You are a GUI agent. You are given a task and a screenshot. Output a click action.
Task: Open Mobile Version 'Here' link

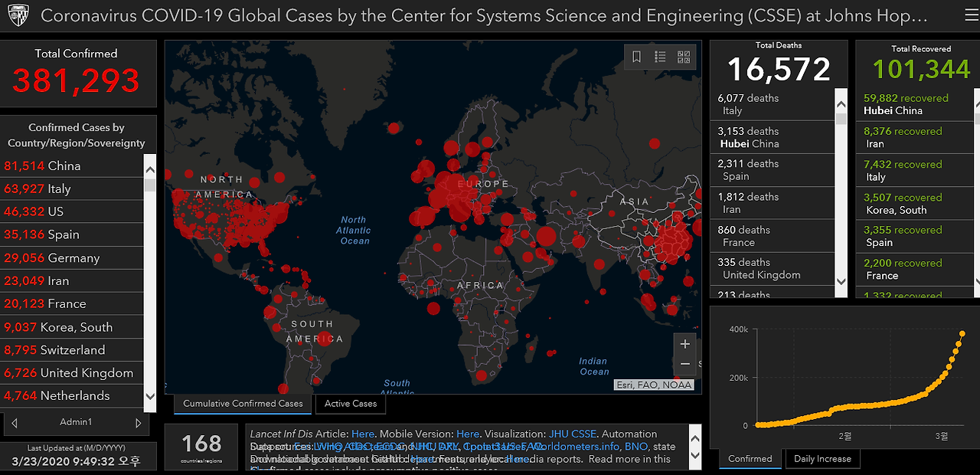(468, 434)
